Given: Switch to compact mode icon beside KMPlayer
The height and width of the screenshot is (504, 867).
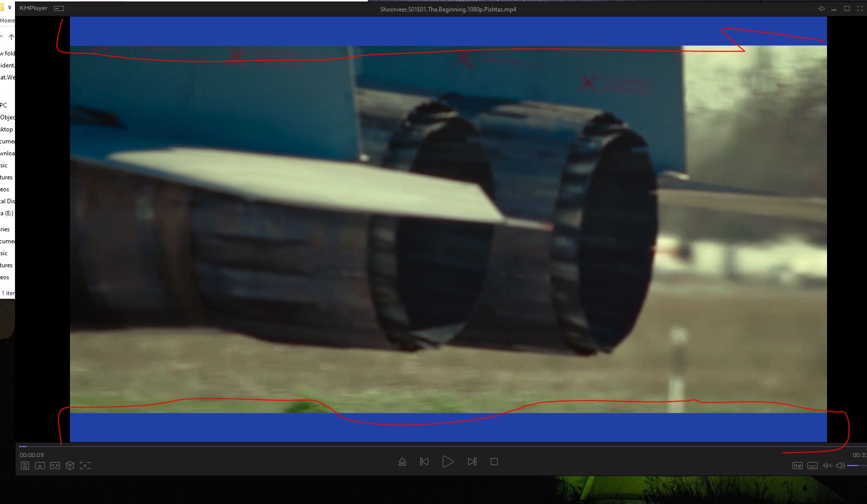Looking at the screenshot, I should pyautogui.click(x=59, y=8).
